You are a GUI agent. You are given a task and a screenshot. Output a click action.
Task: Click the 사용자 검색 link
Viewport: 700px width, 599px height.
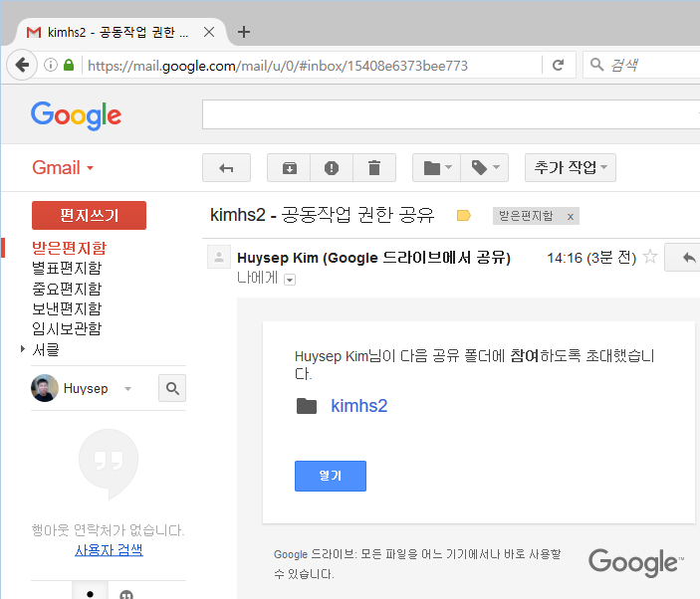pyautogui.click(x=109, y=550)
